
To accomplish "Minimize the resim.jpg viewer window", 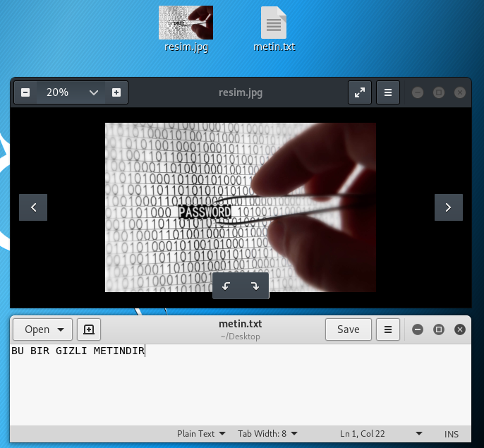I will (x=418, y=92).
